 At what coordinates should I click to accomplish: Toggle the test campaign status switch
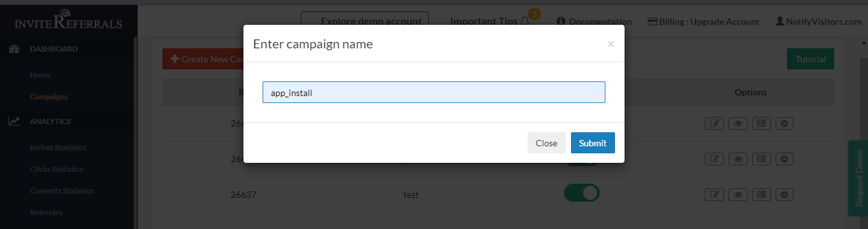[x=582, y=193]
